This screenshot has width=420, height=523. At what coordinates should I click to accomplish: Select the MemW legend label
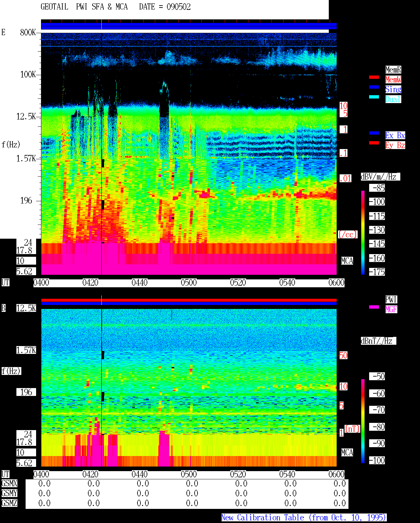(x=393, y=79)
